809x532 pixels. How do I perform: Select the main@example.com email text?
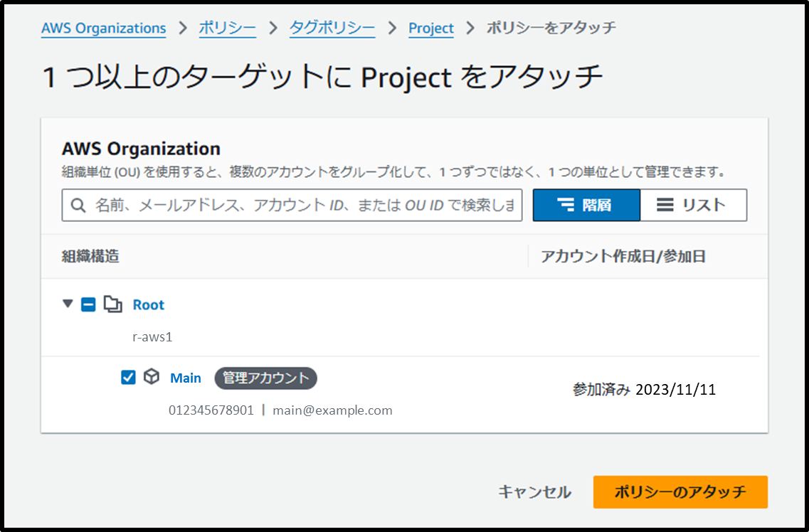[333, 410]
